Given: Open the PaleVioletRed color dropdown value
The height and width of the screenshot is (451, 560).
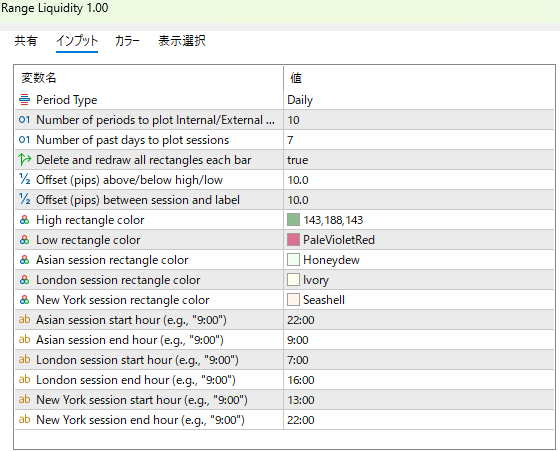Looking at the screenshot, I should [419, 240].
